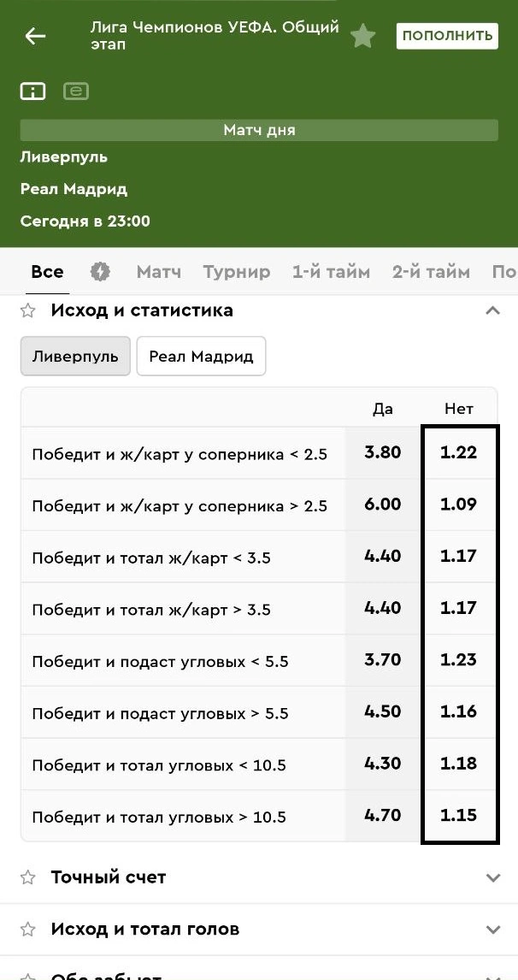Open the lightning bolt quick-bets tab
This screenshot has height=980, width=518.
click(x=100, y=272)
